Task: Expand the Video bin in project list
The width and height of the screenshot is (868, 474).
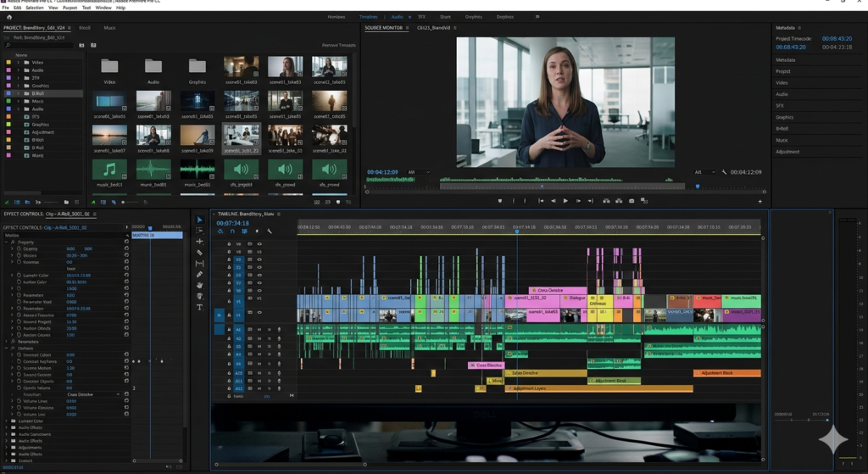Action: [x=18, y=63]
